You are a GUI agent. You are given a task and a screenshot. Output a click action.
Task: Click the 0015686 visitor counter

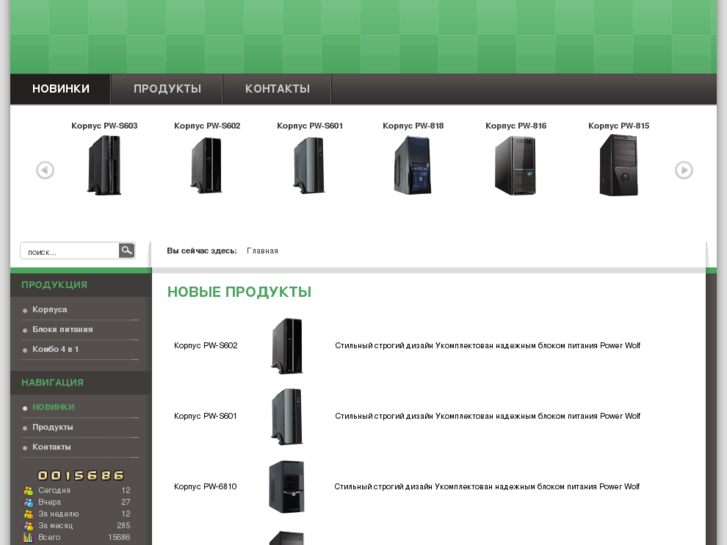81,475
